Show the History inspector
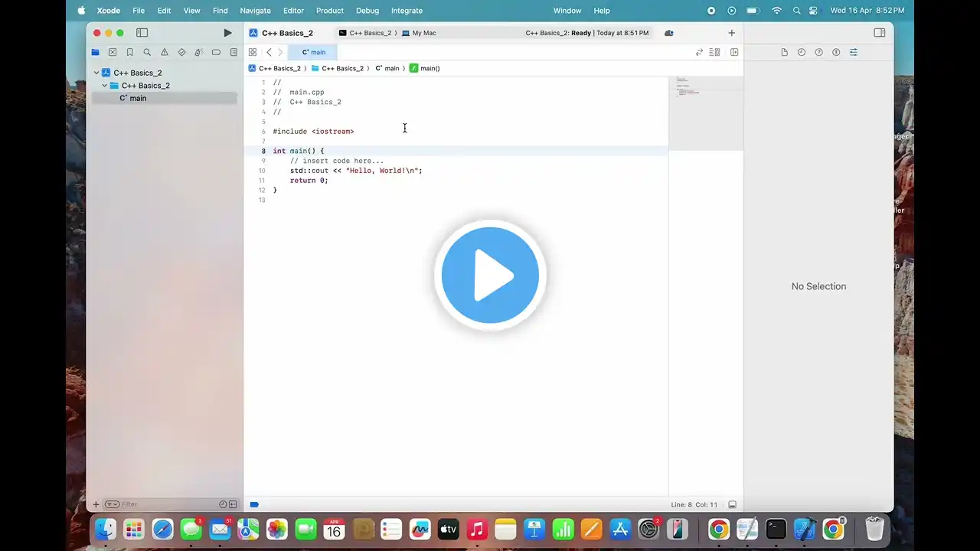Viewport: 980px width, 551px height. 802,52
